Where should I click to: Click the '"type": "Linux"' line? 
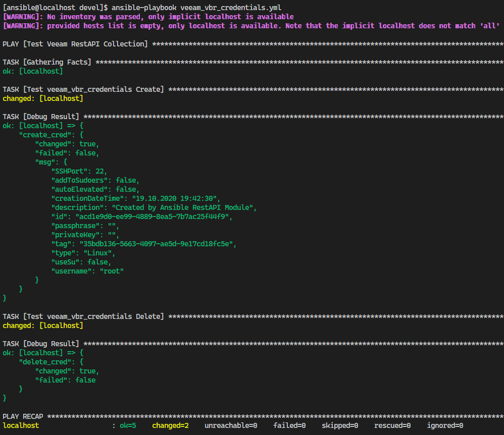coord(83,253)
